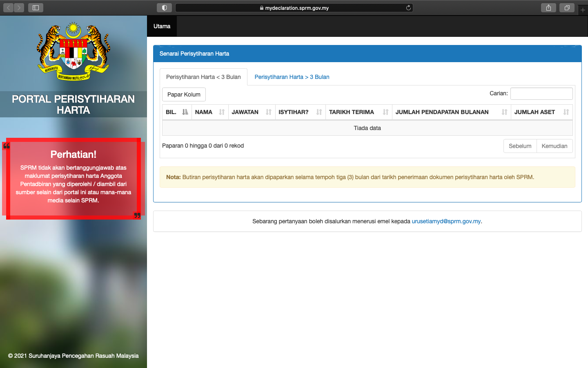
Task: Reload the page with the refresh icon
Action: (x=408, y=8)
